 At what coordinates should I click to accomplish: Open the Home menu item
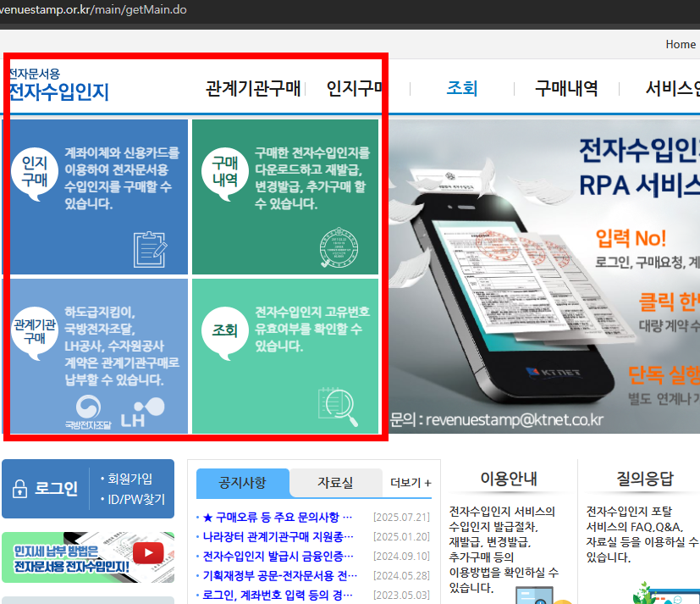tap(681, 44)
